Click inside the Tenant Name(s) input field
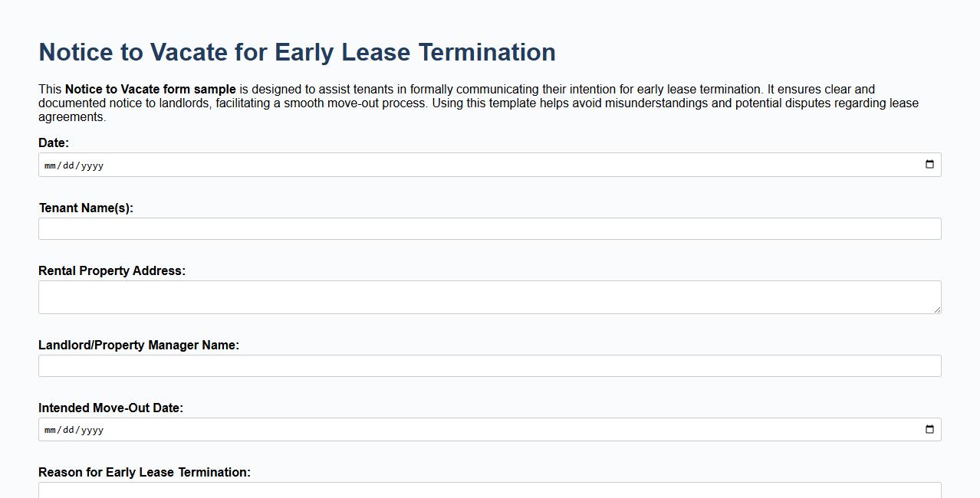Viewport: 980px width, 498px height. pos(489,228)
